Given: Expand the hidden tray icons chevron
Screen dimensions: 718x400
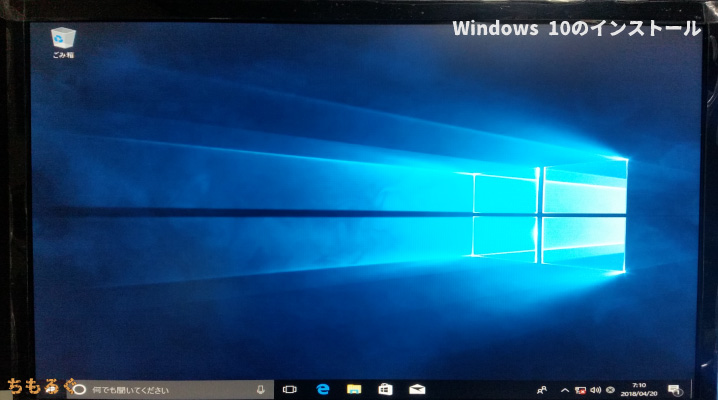Looking at the screenshot, I should 565,390.
